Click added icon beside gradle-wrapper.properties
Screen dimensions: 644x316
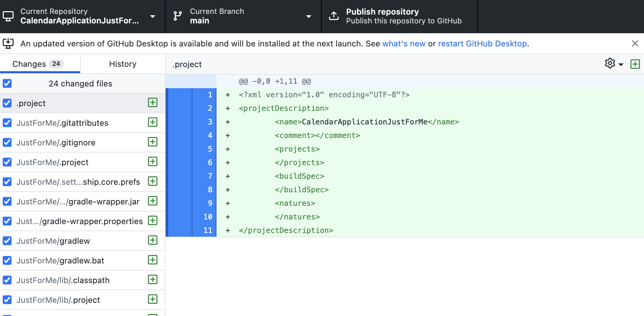click(x=153, y=220)
